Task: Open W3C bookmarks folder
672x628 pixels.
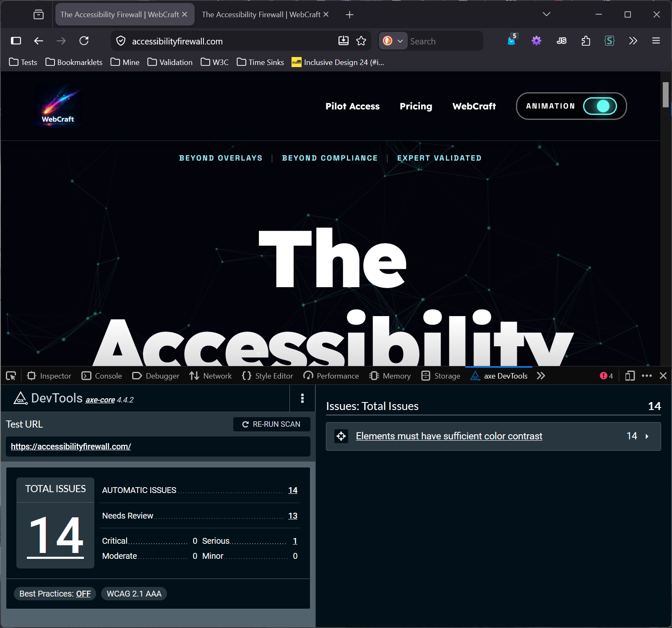Action: point(214,62)
